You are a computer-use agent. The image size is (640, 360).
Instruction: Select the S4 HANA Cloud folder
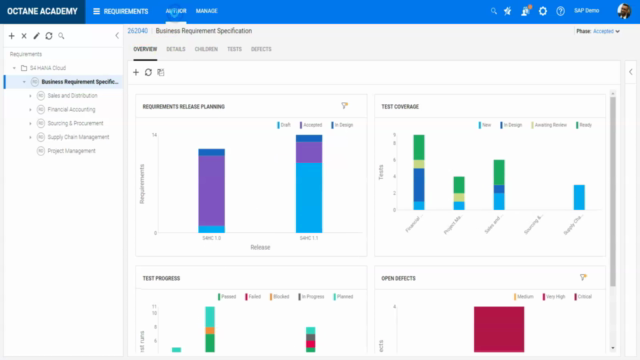tap(47, 68)
